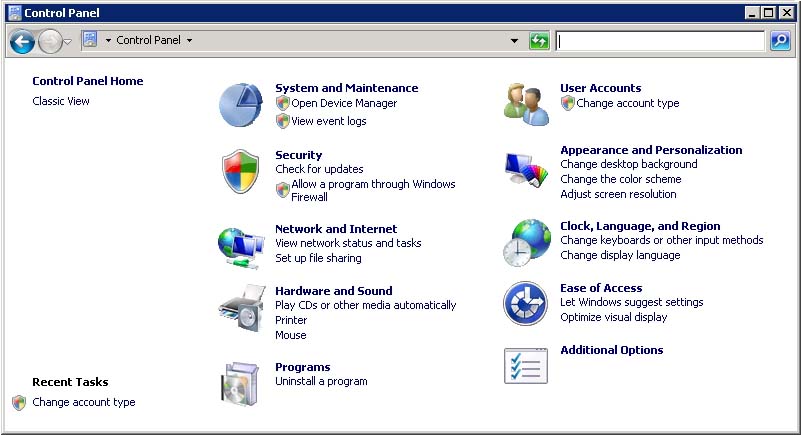Select Change desktop background
The width and height of the screenshot is (801, 435).
pyautogui.click(x=628, y=164)
